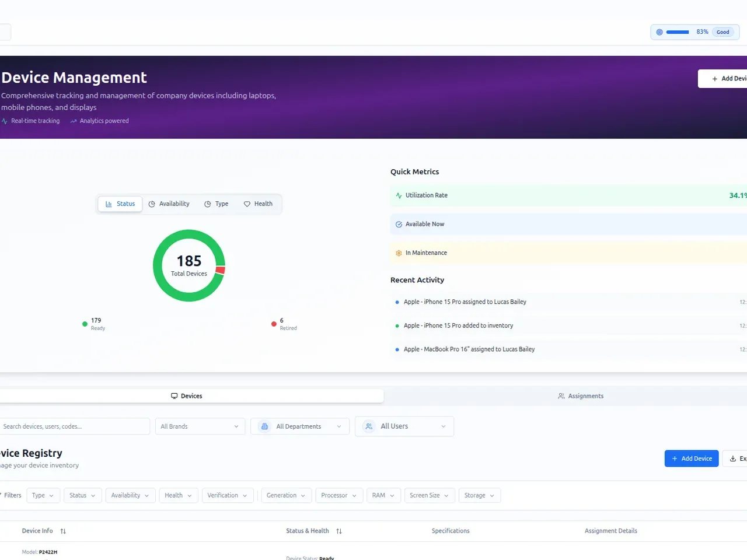Screen dimensions: 747x560
Task: Select the Type chart tab above the donut
Action: tap(217, 204)
